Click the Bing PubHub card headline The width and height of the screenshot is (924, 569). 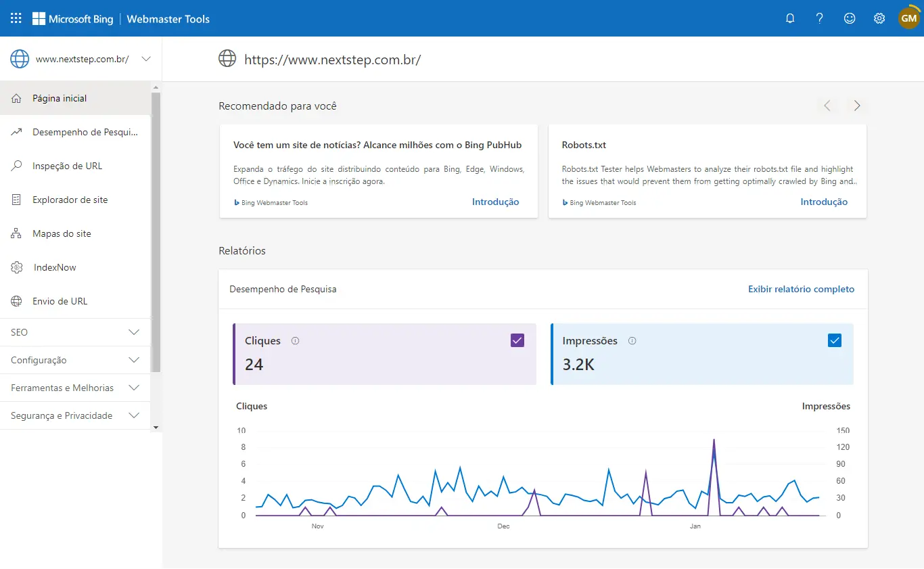(377, 145)
